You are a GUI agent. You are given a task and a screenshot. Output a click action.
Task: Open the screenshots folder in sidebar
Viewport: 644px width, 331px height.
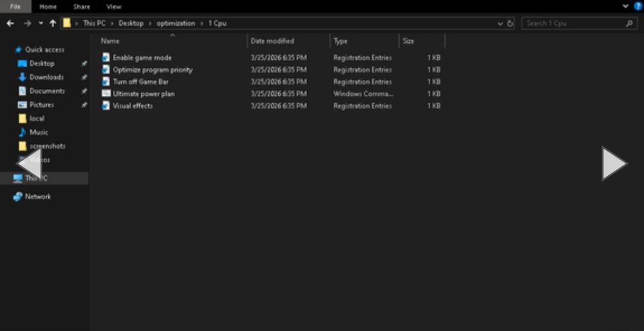47,146
